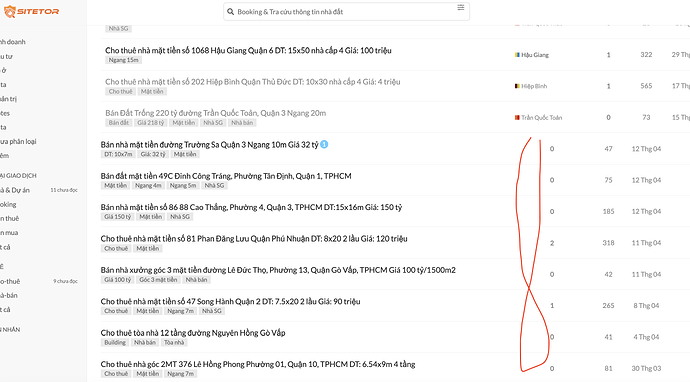Click the date '30 Thg 03'
The height and width of the screenshot is (382, 690).
pos(646,368)
